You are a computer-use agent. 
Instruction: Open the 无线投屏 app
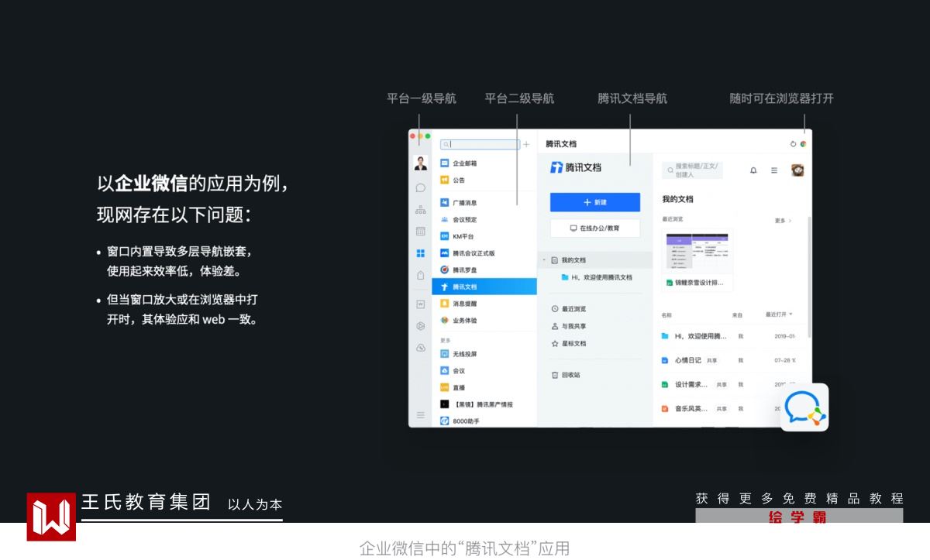click(484, 354)
